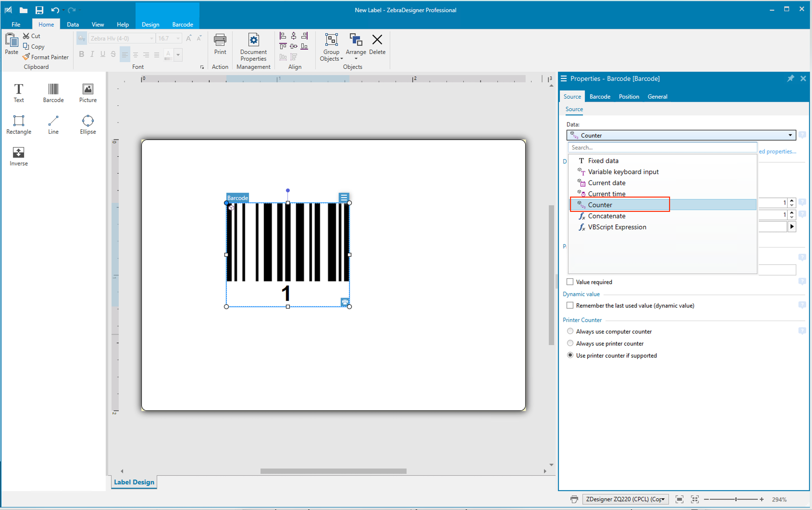Open the Properties panel hamburger menu
This screenshot has height=510, width=812.
pos(563,78)
